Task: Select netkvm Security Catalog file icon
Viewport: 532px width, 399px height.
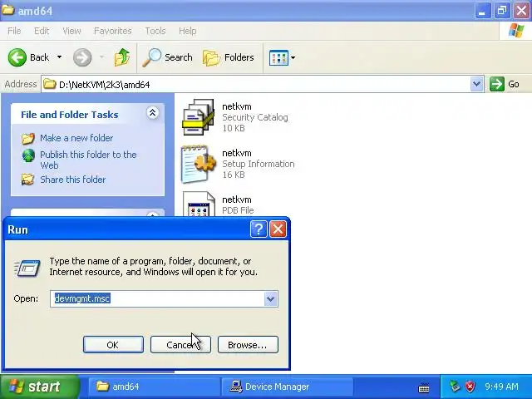Action: 198,116
